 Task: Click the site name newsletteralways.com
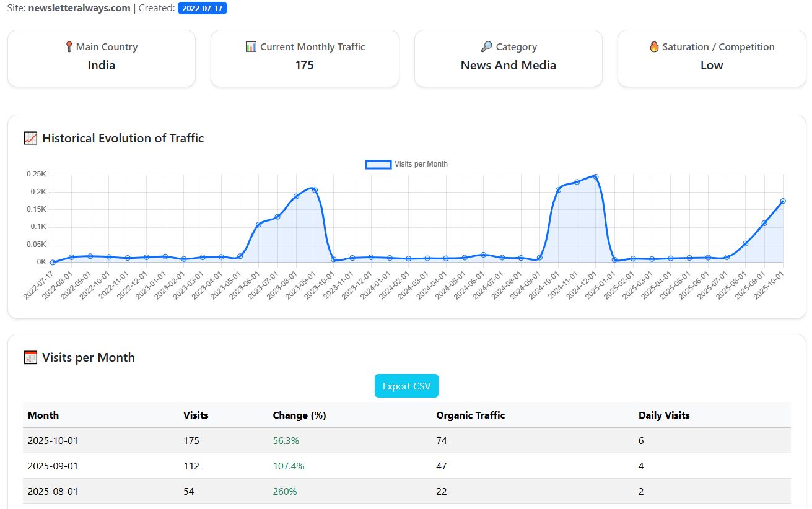tap(78, 8)
